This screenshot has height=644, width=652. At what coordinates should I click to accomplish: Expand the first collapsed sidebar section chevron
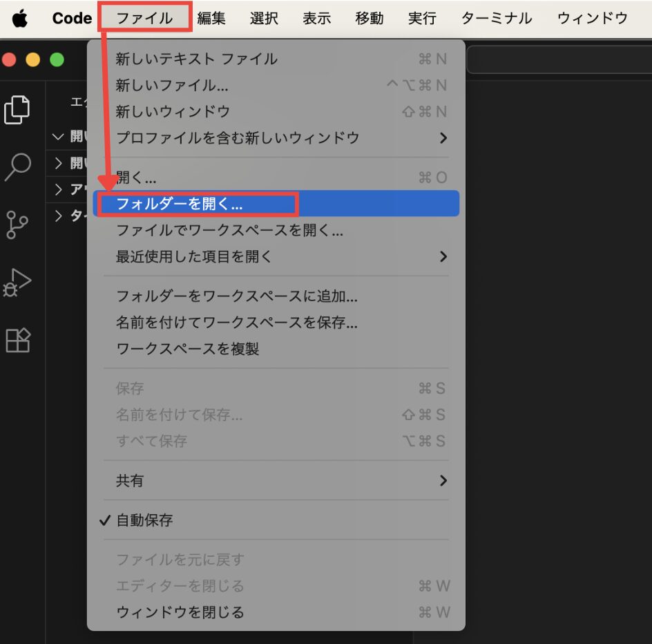click(x=59, y=164)
